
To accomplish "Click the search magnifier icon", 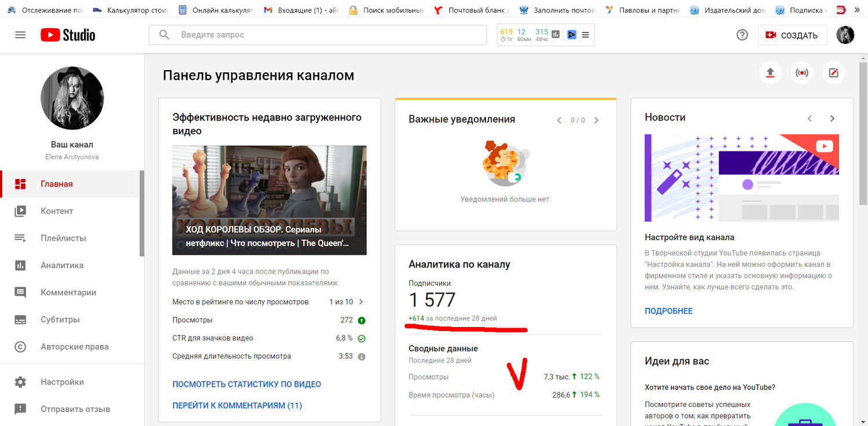I will (x=164, y=35).
